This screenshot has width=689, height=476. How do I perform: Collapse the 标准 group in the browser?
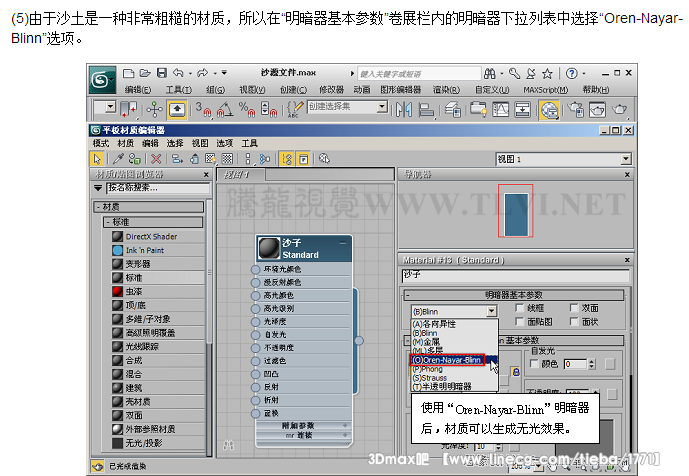(x=108, y=222)
